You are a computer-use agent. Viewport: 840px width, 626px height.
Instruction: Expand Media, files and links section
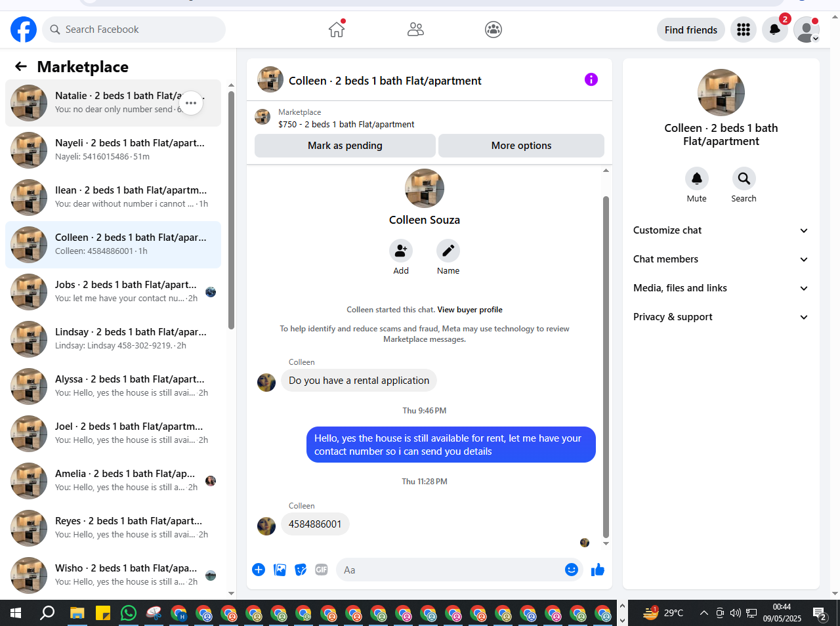coord(721,288)
